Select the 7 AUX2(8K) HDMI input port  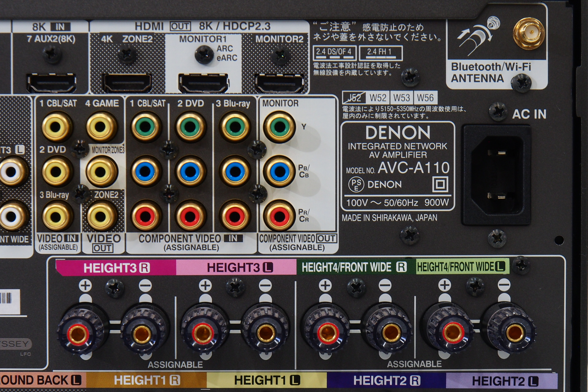(x=51, y=83)
